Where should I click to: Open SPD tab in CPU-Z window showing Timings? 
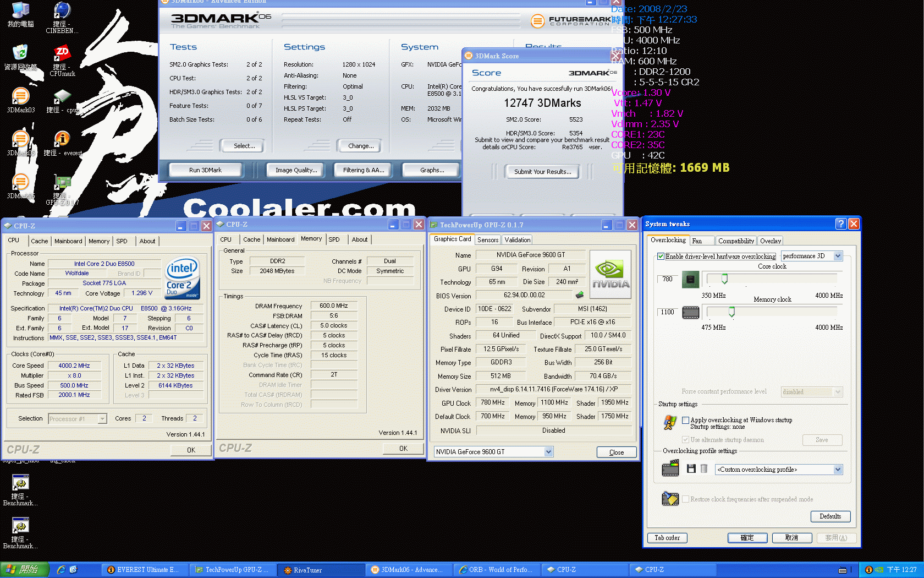point(334,239)
